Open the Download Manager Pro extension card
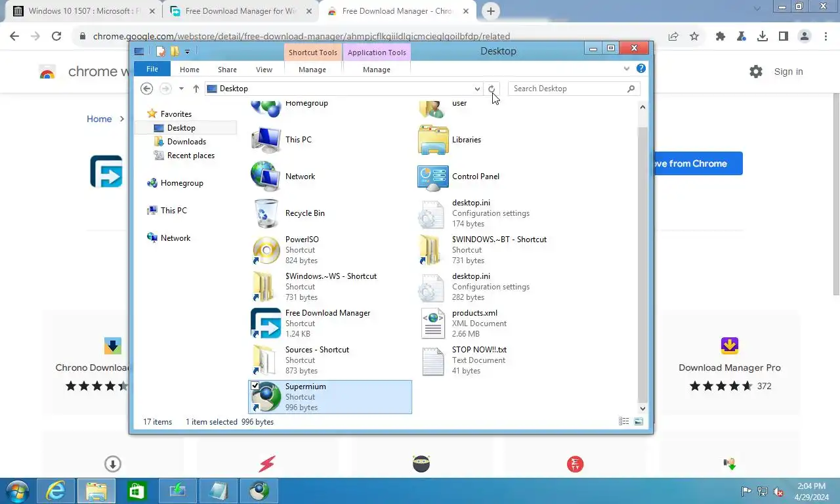The image size is (840, 504). pos(729,362)
